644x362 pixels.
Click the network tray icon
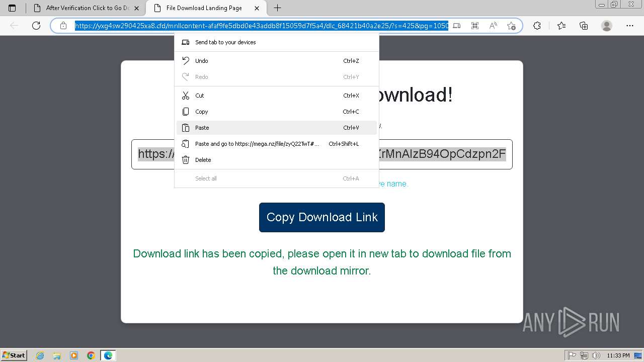click(584, 355)
